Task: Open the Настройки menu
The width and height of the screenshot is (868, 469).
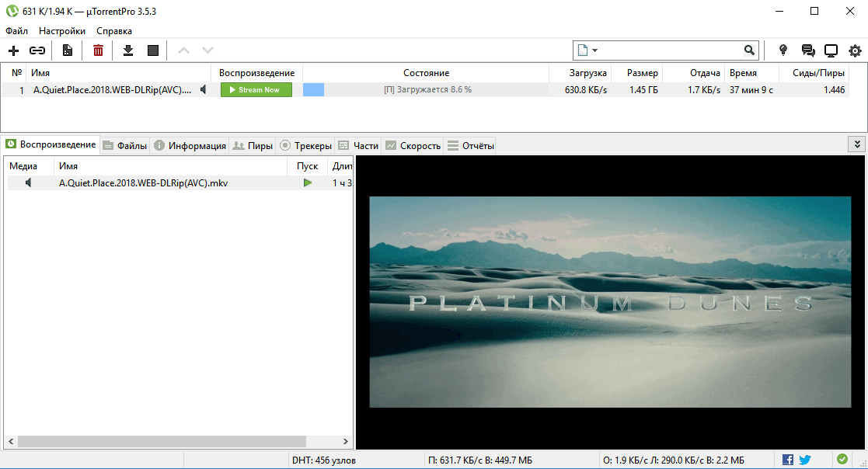Action: point(62,31)
